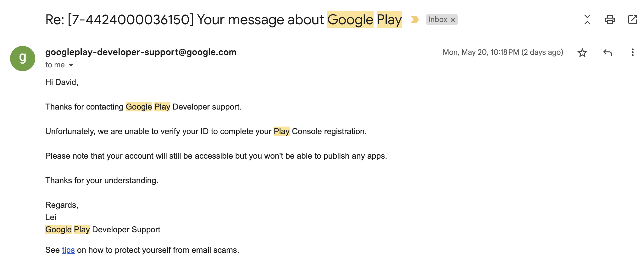Viewport: 644px width, 277px height.
Task: Click the "Unfortunately, we are unable" paragraph
Action: [206, 132]
